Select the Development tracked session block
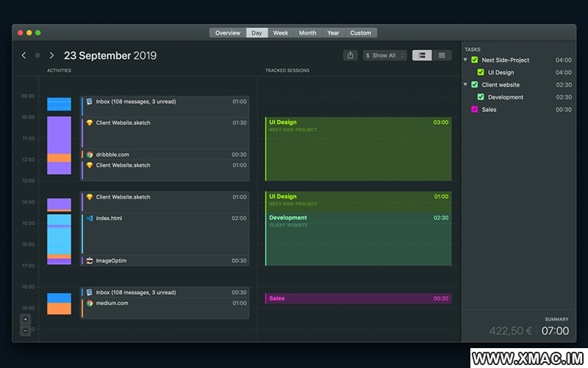Image resolution: width=588 pixels, height=368 pixels. pos(358,239)
